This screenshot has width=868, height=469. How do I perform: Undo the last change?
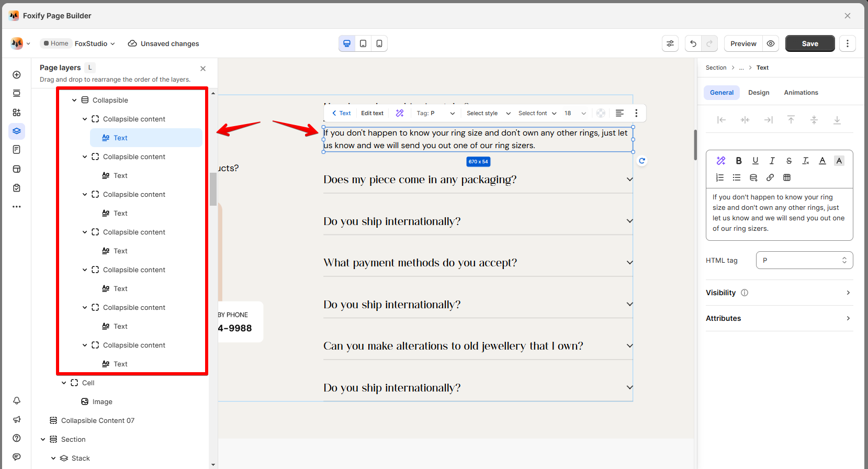(693, 43)
